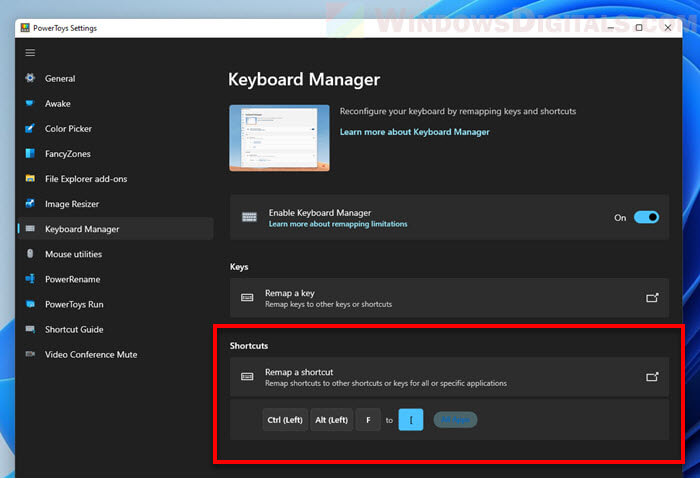Click the highlighted [ target key chip
The image size is (700, 479).
point(411,420)
